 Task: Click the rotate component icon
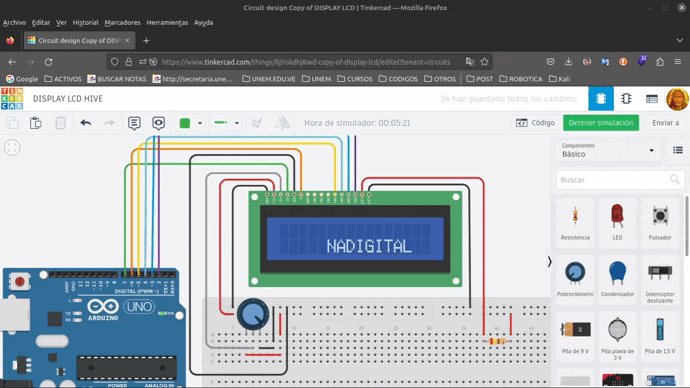[257, 123]
